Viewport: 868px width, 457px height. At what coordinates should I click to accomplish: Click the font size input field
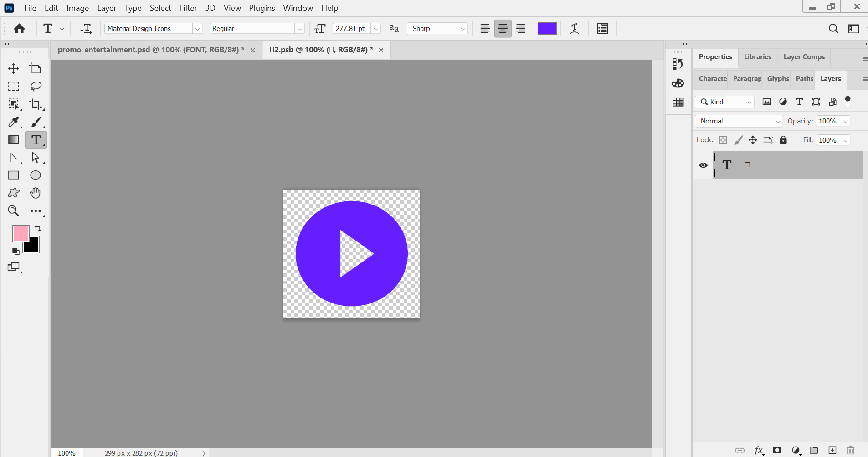(351, 29)
